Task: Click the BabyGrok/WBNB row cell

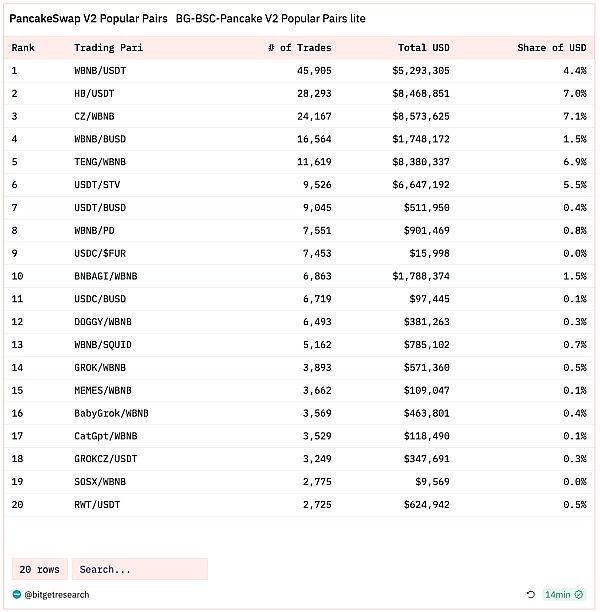Action: tap(111, 413)
